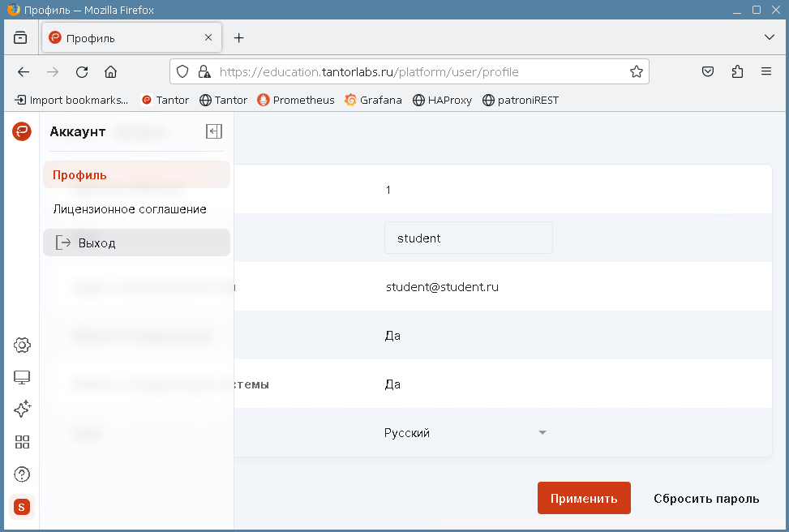789x532 pixels.
Task: Click the student username input field
Action: 468,238
